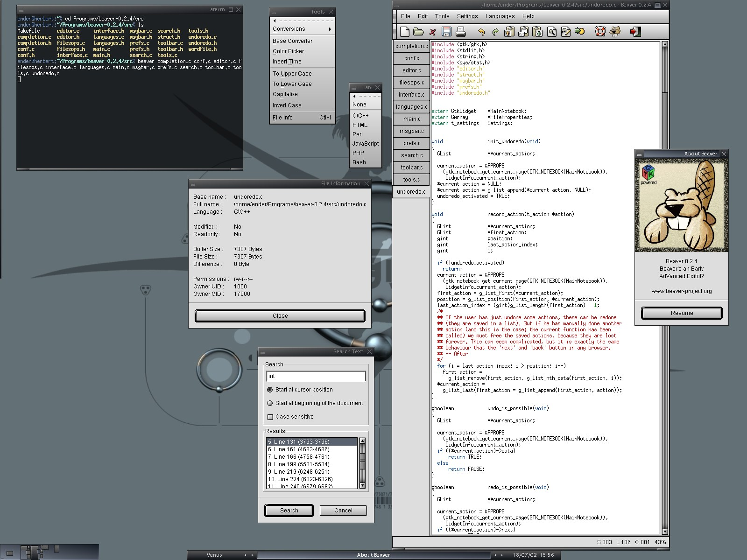Click the red X close-file icon

[432, 32]
